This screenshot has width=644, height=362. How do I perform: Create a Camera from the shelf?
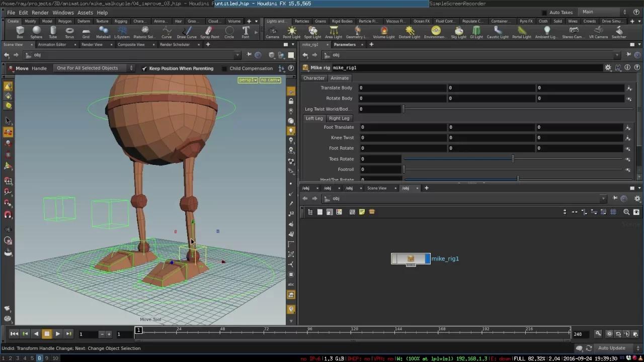point(272,33)
